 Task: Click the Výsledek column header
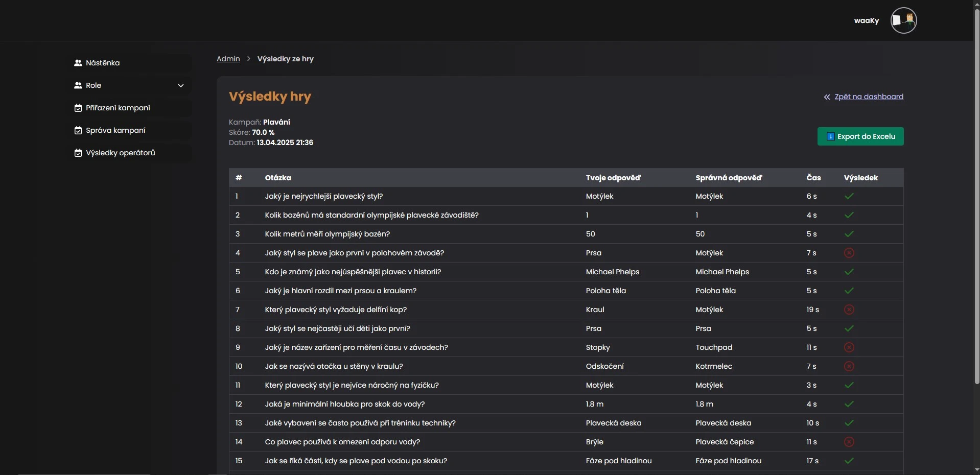(861, 178)
